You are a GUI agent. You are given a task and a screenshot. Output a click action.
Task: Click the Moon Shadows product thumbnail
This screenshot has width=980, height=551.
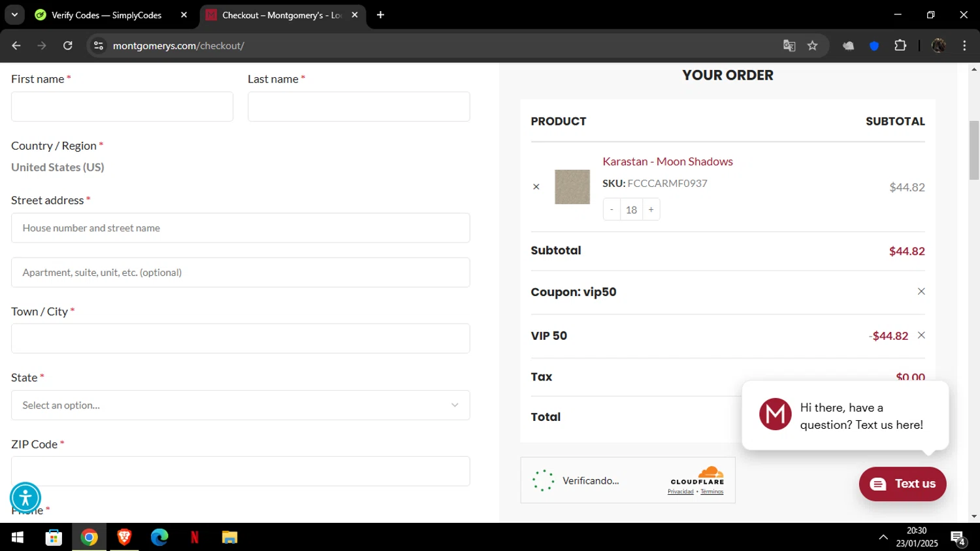tap(572, 187)
